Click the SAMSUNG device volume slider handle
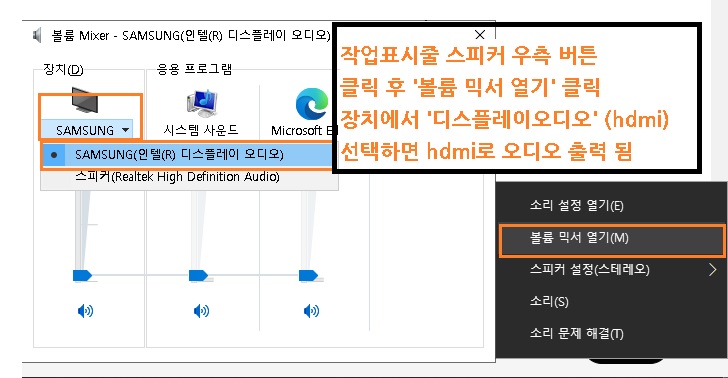 pos(82,275)
